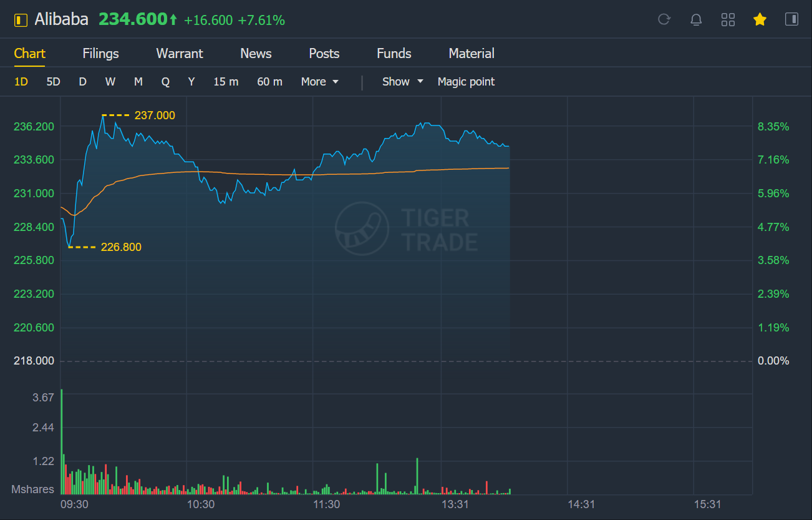Click the 0.00% axis label

click(773, 361)
